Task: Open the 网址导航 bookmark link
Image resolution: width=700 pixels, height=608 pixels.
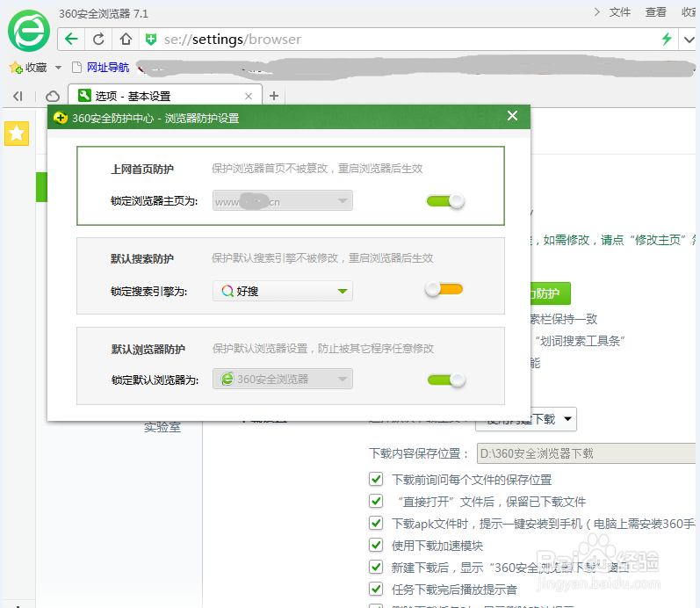Action: pyautogui.click(x=107, y=68)
